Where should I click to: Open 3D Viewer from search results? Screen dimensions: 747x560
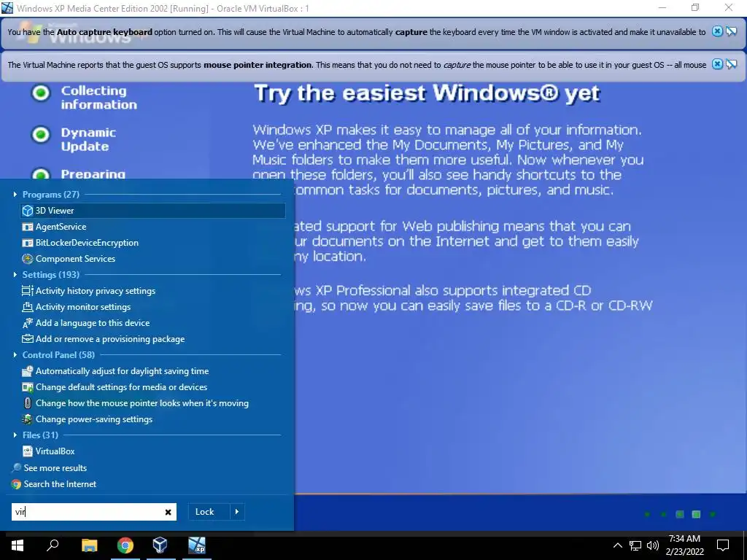pyautogui.click(x=152, y=211)
